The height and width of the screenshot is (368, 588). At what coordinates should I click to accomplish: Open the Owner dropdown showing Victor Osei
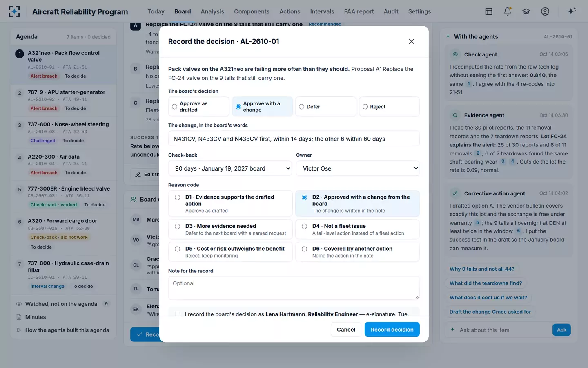[358, 168]
